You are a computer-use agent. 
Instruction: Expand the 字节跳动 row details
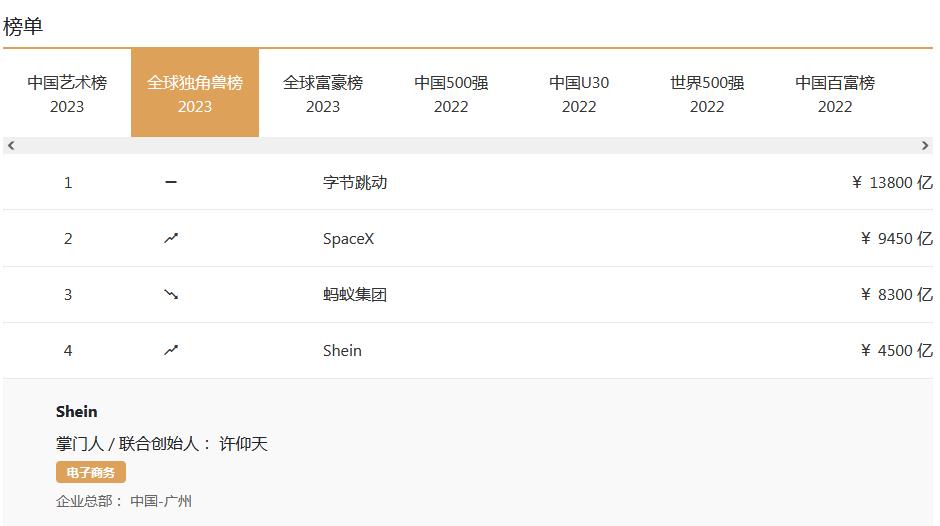tap(355, 182)
